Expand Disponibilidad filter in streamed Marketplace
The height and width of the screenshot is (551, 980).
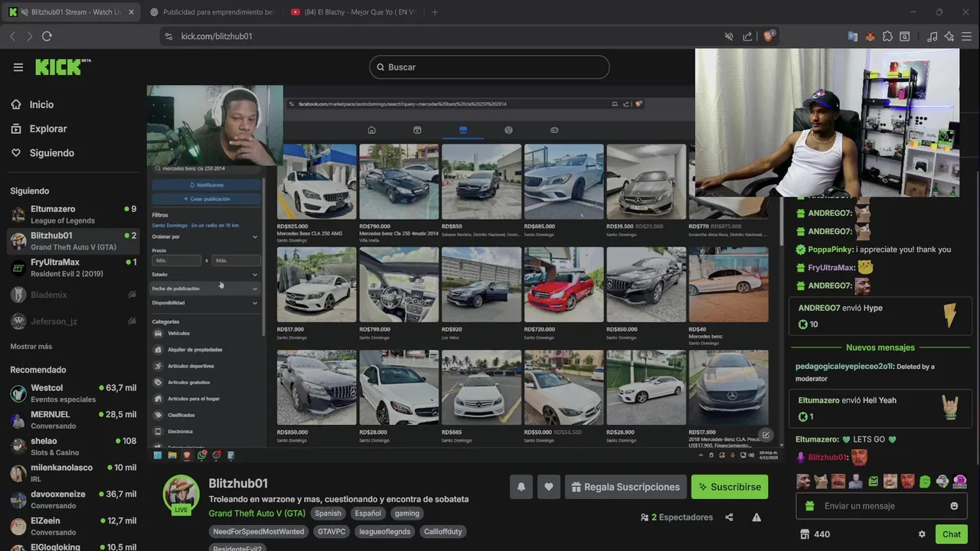[x=205, y=303]
